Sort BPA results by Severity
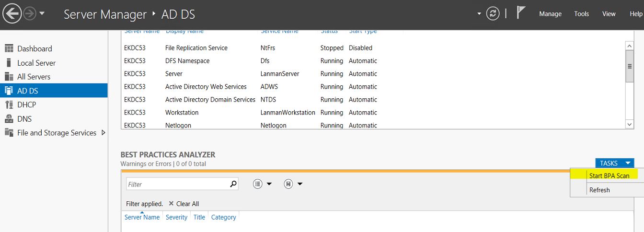Image resolution: width=644 pixels, height=232 pixels. 176,217
